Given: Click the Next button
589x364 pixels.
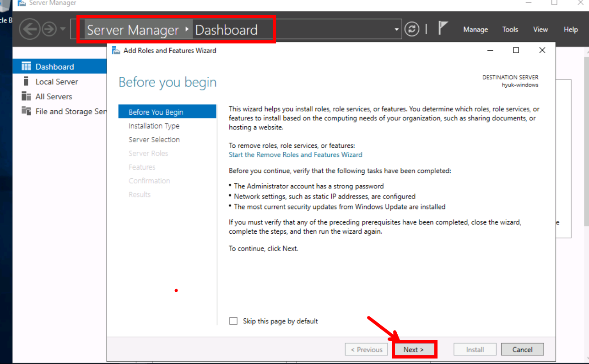Looking at the screenshot, I should coord(414,349).
